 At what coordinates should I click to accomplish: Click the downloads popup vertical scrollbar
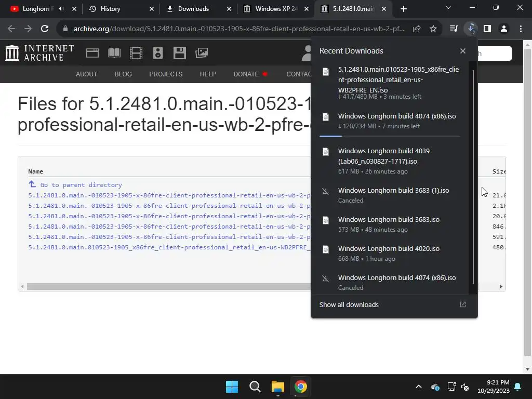coord(473,177)
